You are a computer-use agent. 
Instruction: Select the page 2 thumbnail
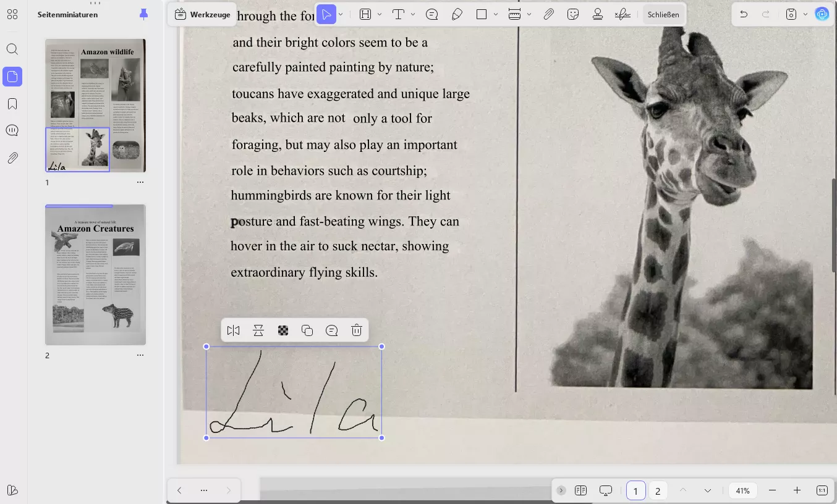point(95,275)
